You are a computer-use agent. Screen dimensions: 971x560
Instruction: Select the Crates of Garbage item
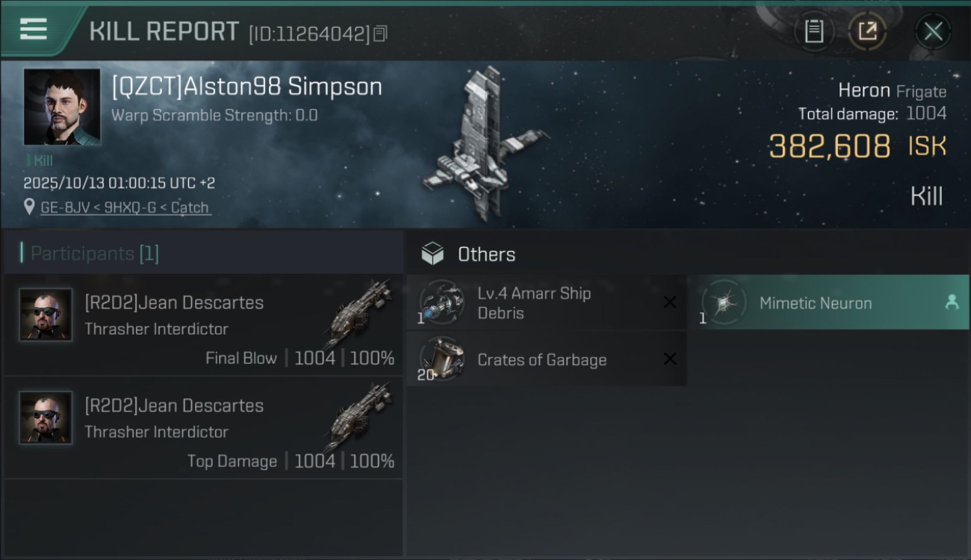[x=542, y=359]
